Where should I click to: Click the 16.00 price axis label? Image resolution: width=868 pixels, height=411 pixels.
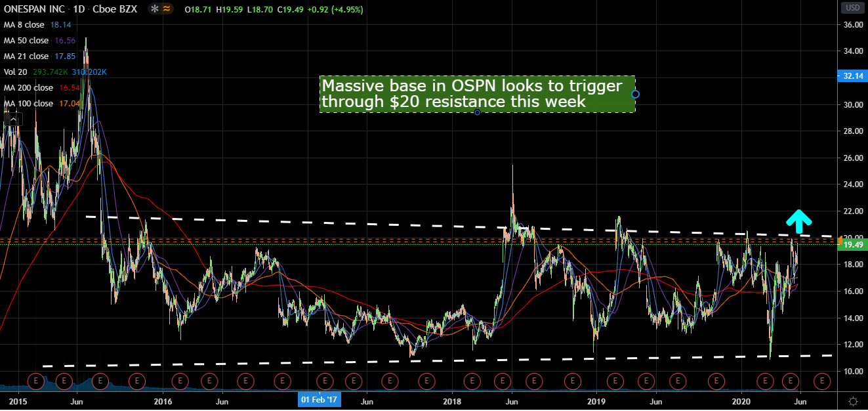coord(852,292)
